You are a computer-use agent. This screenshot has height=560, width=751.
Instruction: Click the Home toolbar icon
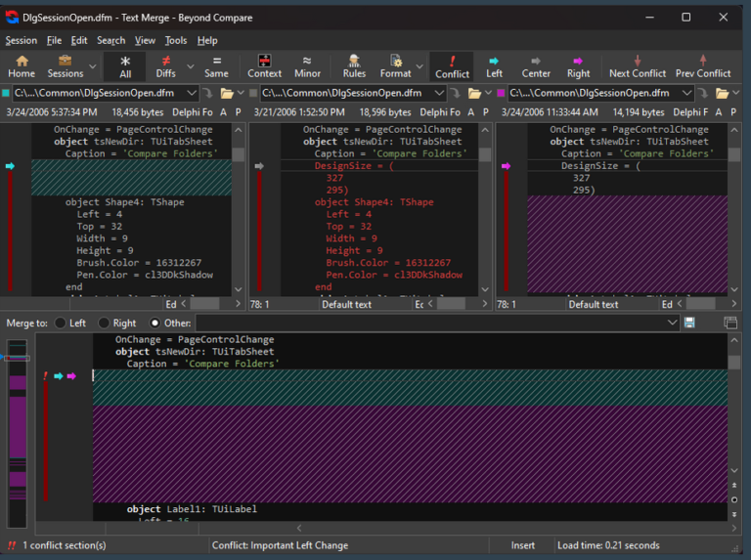click(x=22, y=66)
